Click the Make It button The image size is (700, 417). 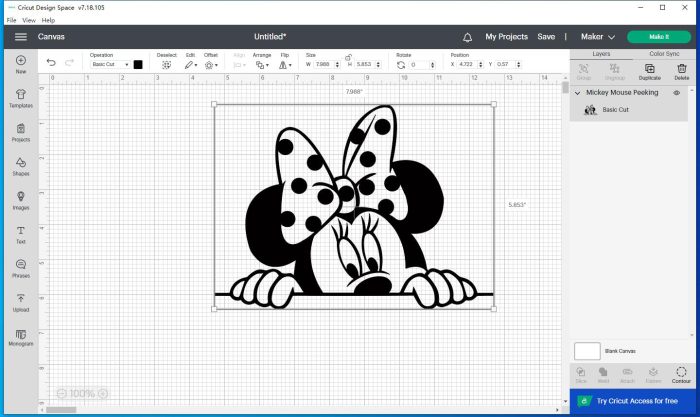[x=659, y=37]
